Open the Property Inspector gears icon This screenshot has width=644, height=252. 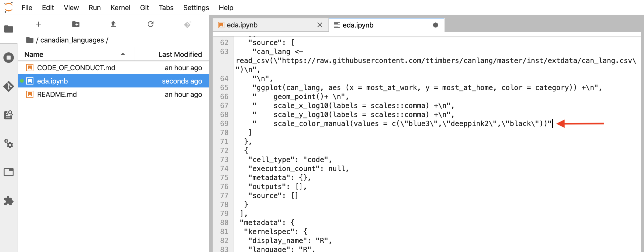point(9,144)
